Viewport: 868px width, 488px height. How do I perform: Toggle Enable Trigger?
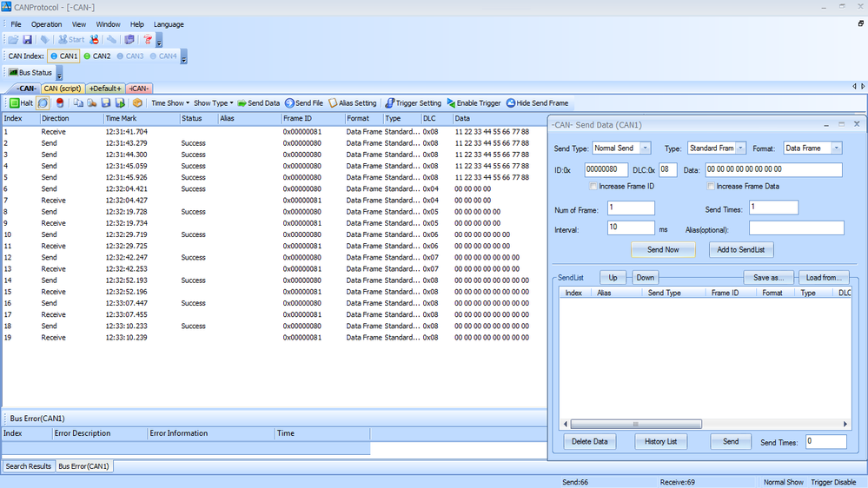click(474, 103)
